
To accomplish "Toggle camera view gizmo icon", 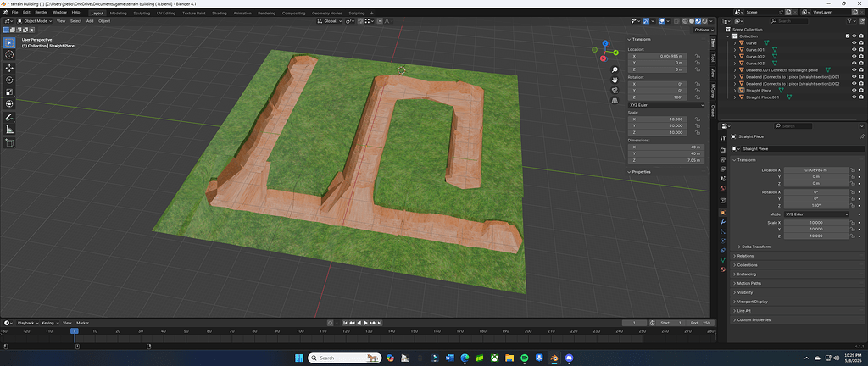I will pyautogui.click(x=615, y=90).
